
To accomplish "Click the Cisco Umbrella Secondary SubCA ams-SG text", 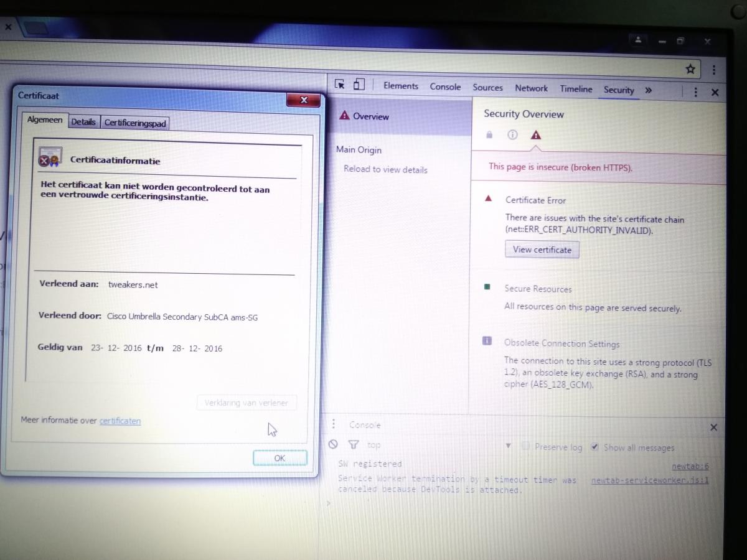I will point(182,317).
